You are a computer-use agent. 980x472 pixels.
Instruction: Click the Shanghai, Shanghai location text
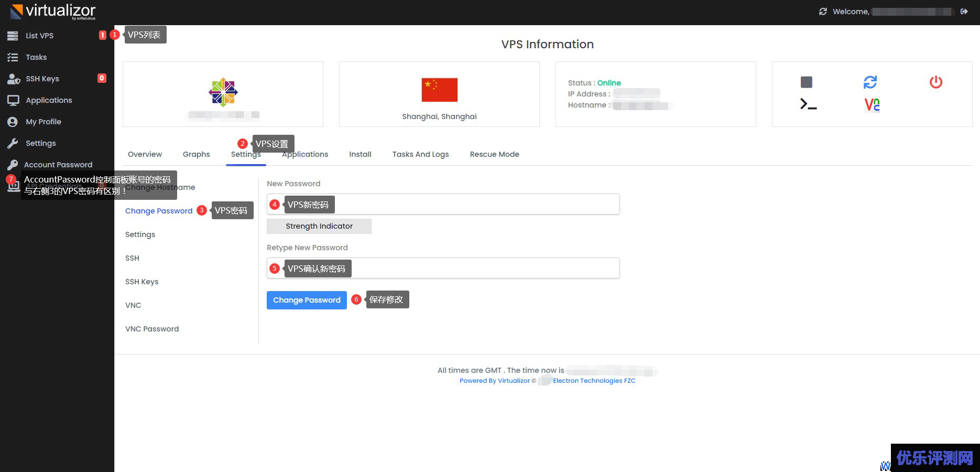(439, 116)
